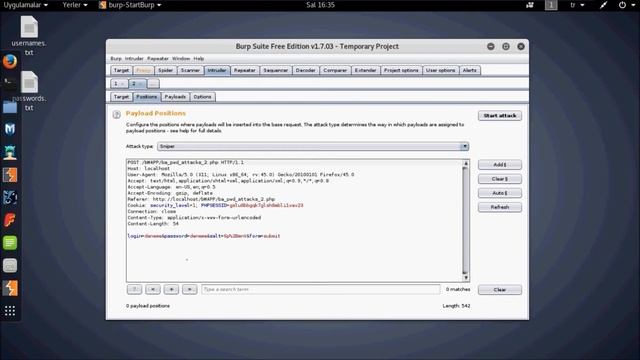Switch to the Decoder tab
The height and width of the screenshot is (360, 640).
click(x=305, y=70)
